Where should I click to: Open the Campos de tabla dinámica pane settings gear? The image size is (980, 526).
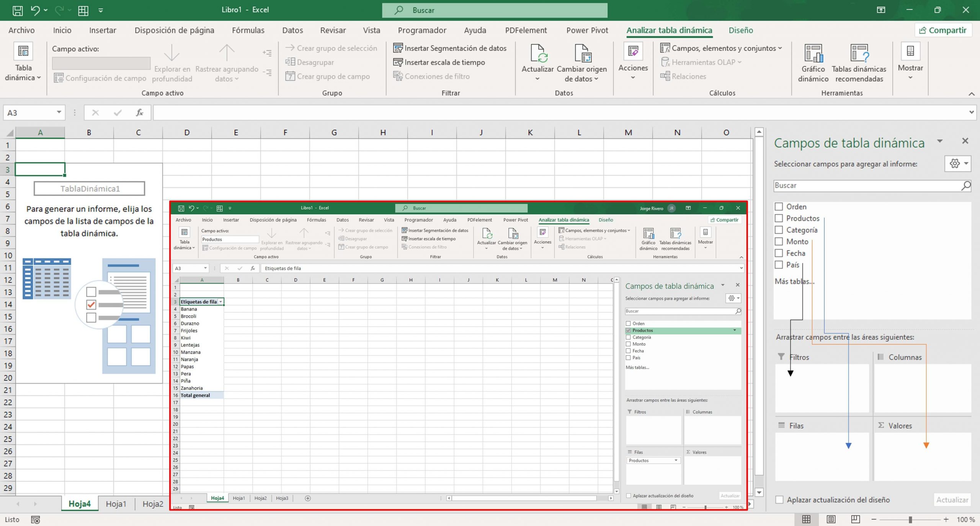click(955, 164)
